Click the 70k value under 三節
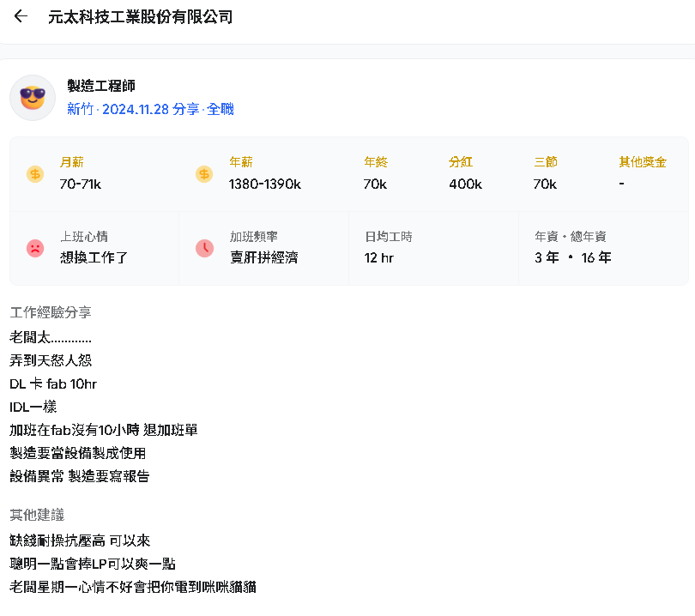Viewport: 695px width, 616px height. pos(545,184)
